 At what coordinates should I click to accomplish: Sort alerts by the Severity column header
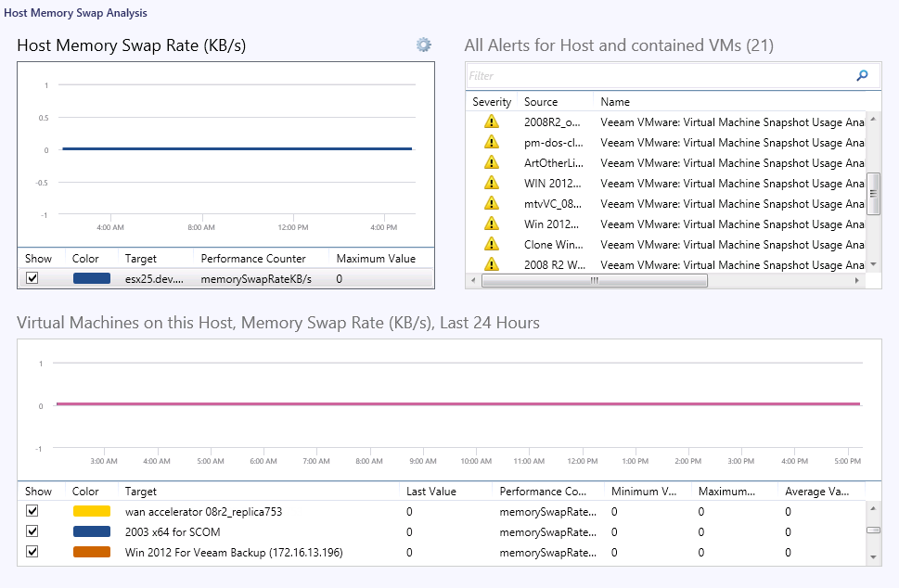click(492, 102)
